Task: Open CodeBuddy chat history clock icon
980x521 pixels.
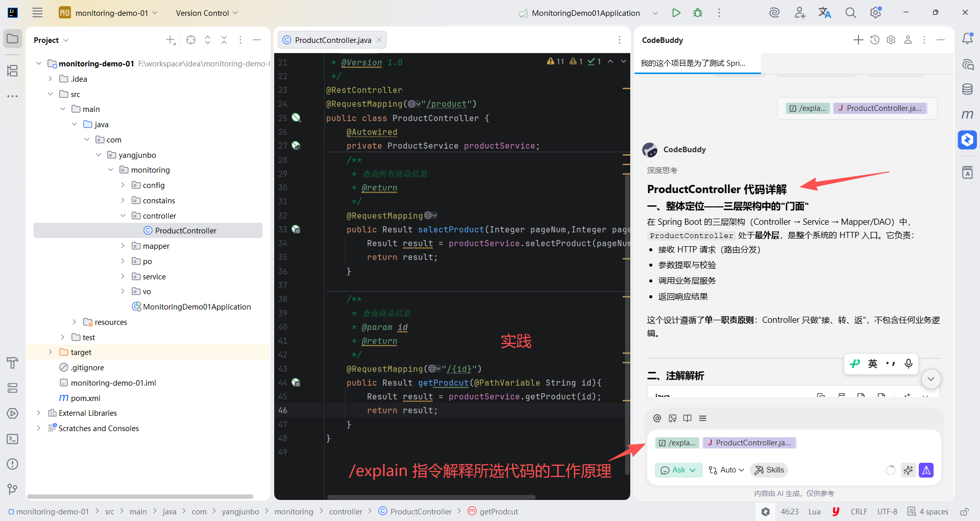Action: tap(875, 40)
